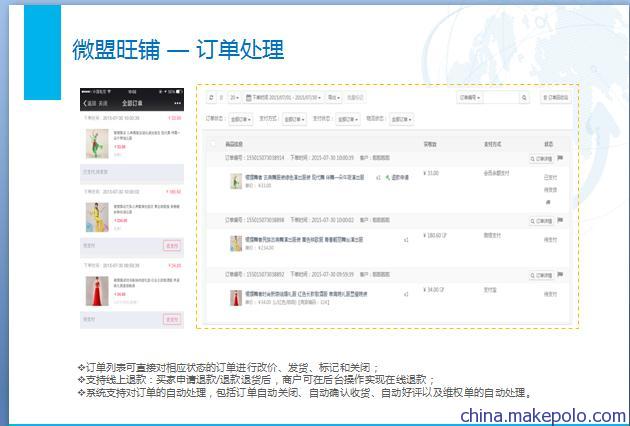The image size is (630, 426).
Task: Click the flag icon for order ending 8892
Action: click(x=560, y=274)
